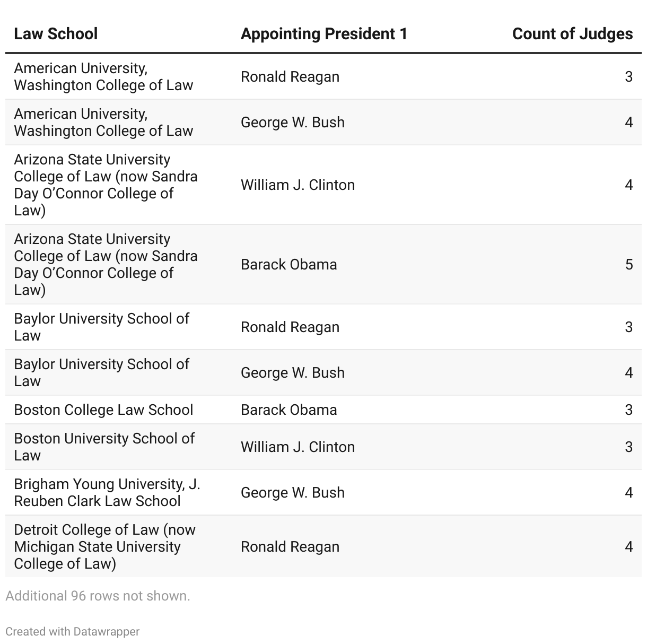
Task: Click Barack Obama in the Arizona State row
Action: (x=288, y=264)
